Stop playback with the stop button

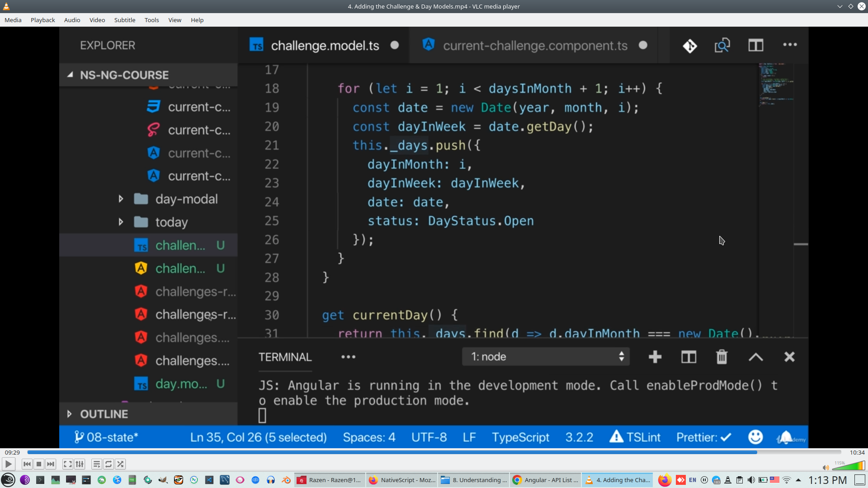39,464
